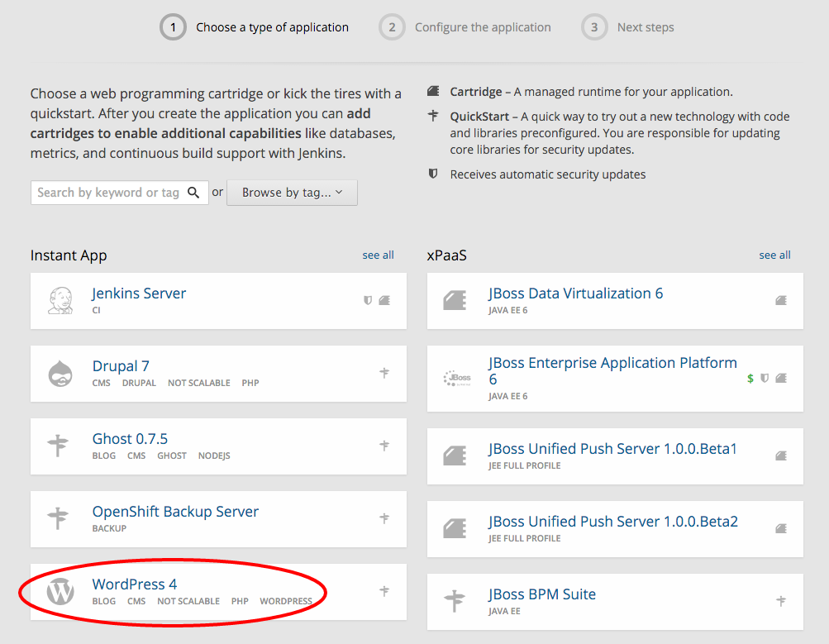The width and height of the screenshot is (829, 644).
Task: Click green dollar icon on JBoss Enterprise row
Action: pyautogui.click(x=750, y=379)
